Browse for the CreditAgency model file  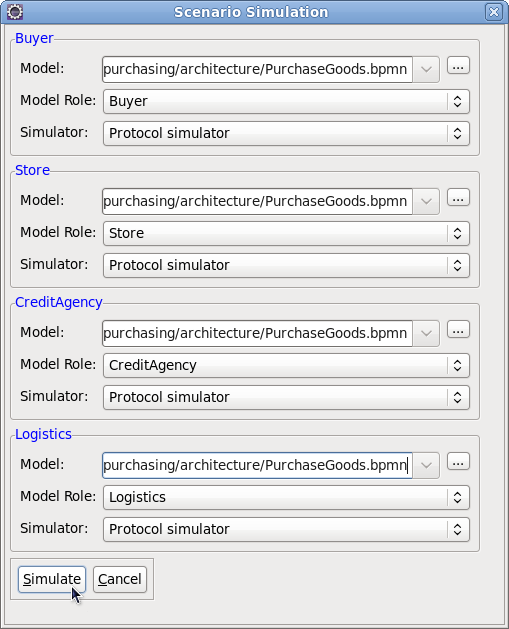(x=458, y=330)
